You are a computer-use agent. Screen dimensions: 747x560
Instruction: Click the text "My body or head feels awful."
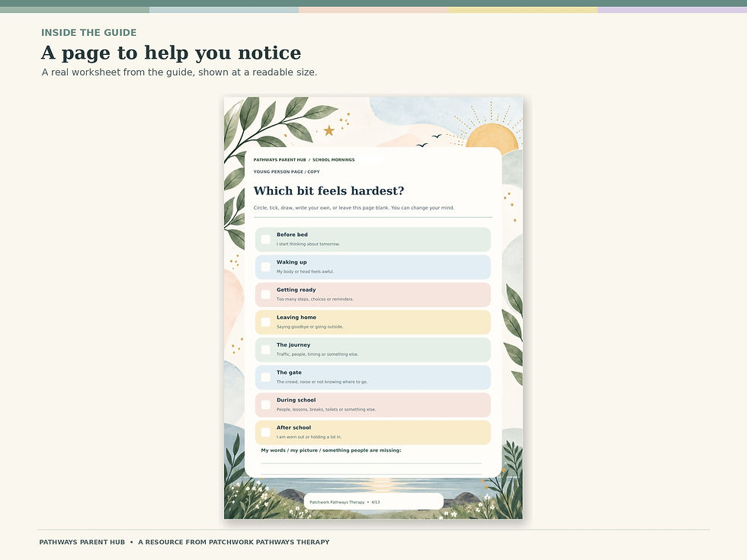click(x=306, y=272)
